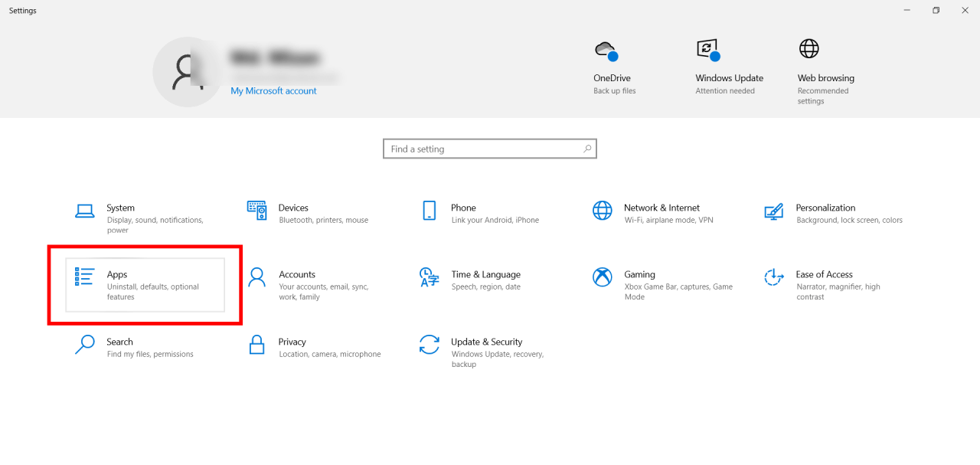980x465 pixels.
Task: Open the Apps heading
Action: pyautogui.click(x=117, y=274)
